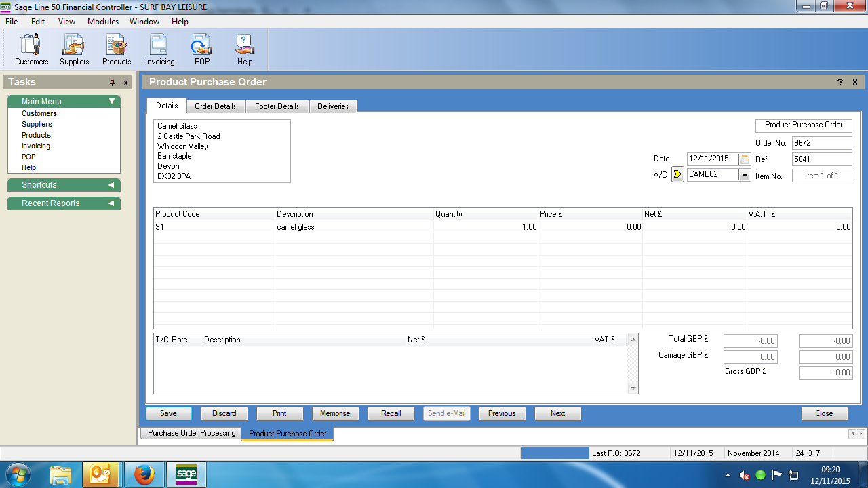
Task: Open the Customers module toolbar icon
Action: 32,49
